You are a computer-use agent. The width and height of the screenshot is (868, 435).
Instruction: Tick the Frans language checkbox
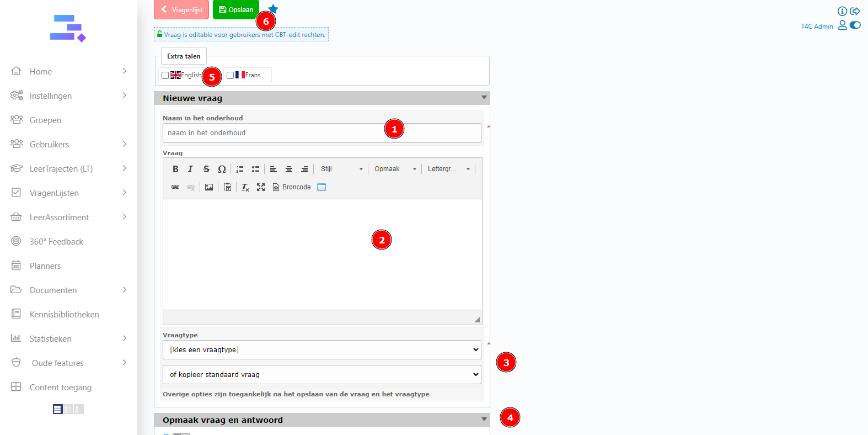[231, 75]
